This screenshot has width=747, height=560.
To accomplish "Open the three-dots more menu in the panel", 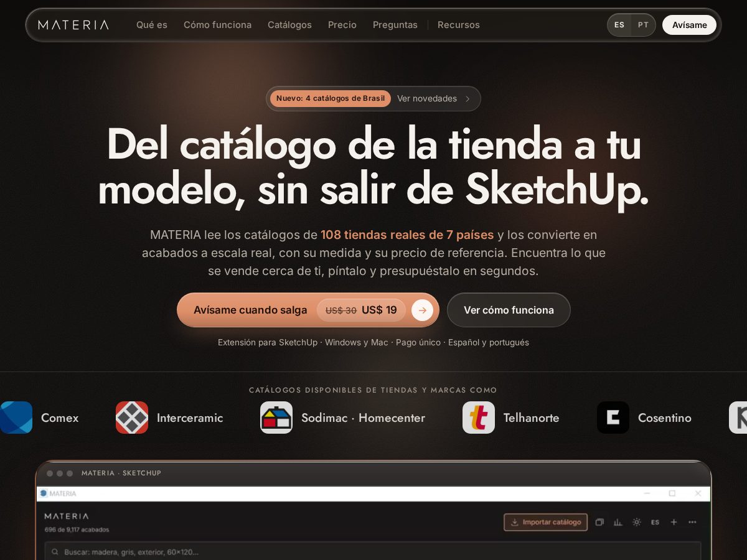I will click(692, 522).
